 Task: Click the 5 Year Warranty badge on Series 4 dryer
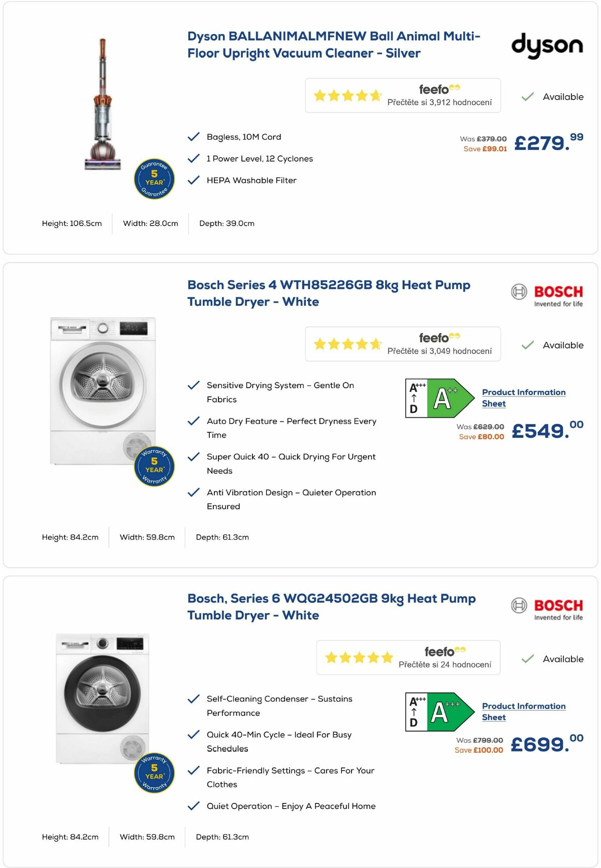[154, 465]
